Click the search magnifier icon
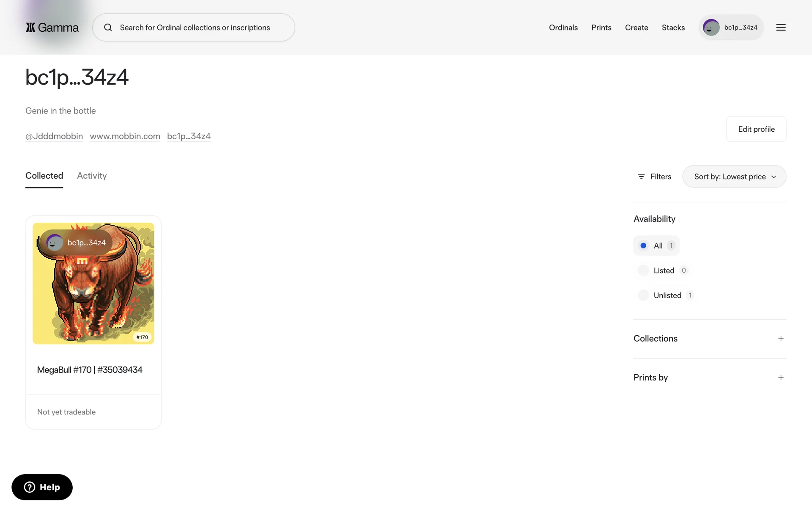The width and height of the screenshot is (812, 508). [108, 28]
